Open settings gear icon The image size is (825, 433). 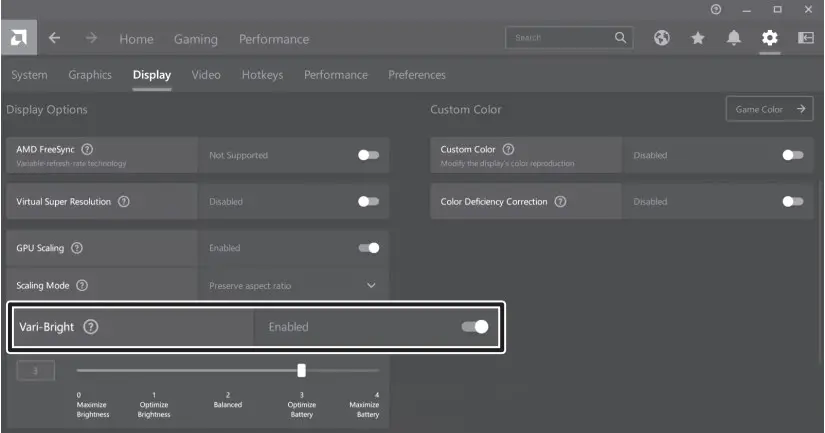[770, 37]
